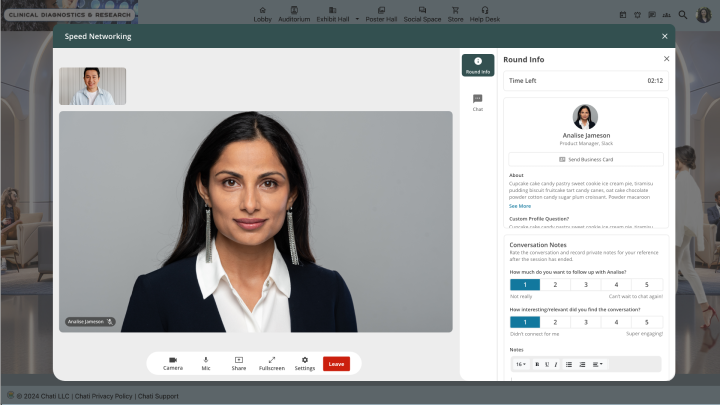Select your self-view video thumbnail
Screen dimensions: 720x405
coord(92,86)
